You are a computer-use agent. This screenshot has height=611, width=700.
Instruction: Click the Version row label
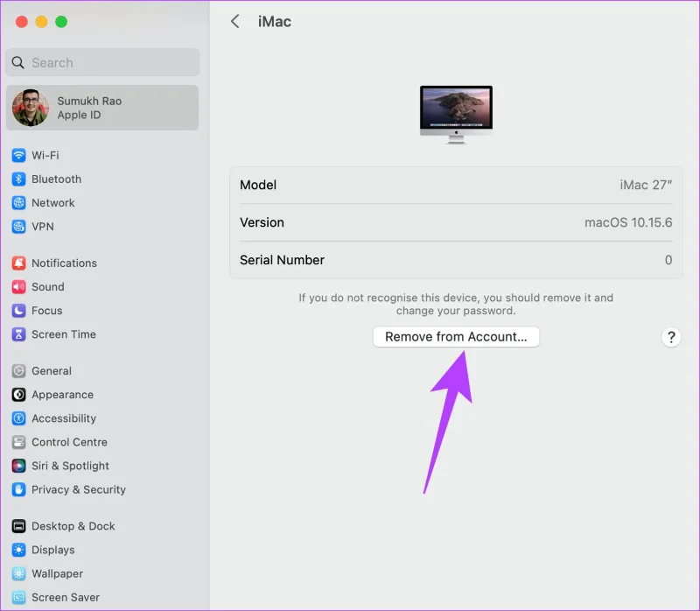coord(262,222)
